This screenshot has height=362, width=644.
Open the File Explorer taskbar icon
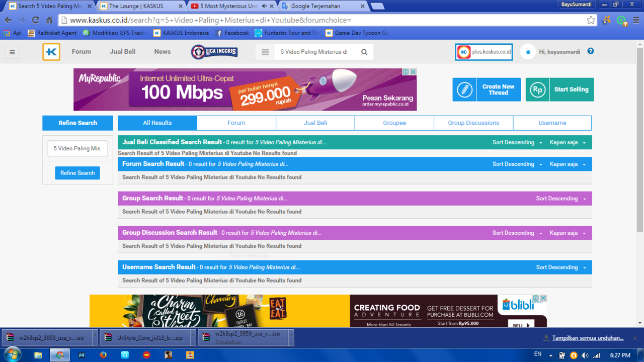38,355
